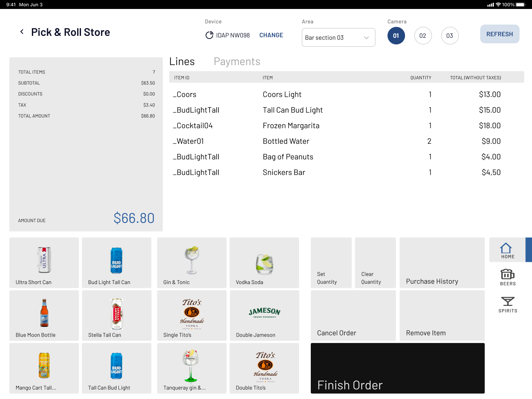Add a Gin & Tonic
532x399 pixels.
tap(192, 263)
